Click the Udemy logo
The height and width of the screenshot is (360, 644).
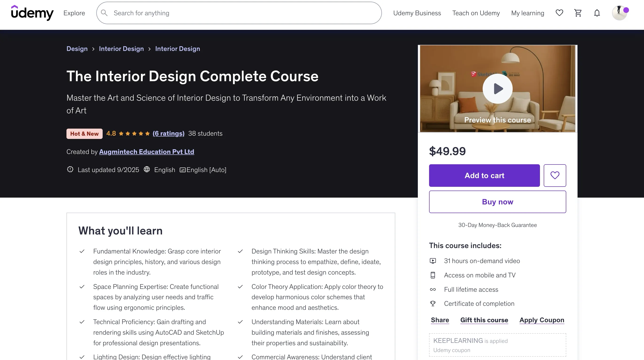32,13
